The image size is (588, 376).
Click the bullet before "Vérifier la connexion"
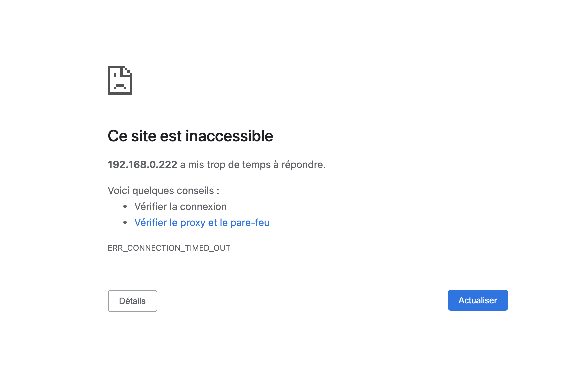(125, 207)
